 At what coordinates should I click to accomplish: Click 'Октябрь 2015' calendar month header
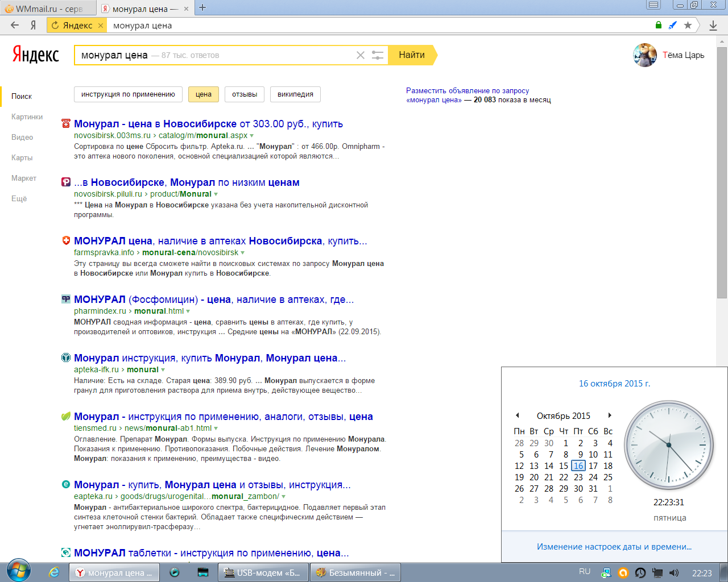pyautogui.click(x=564, y=416)
